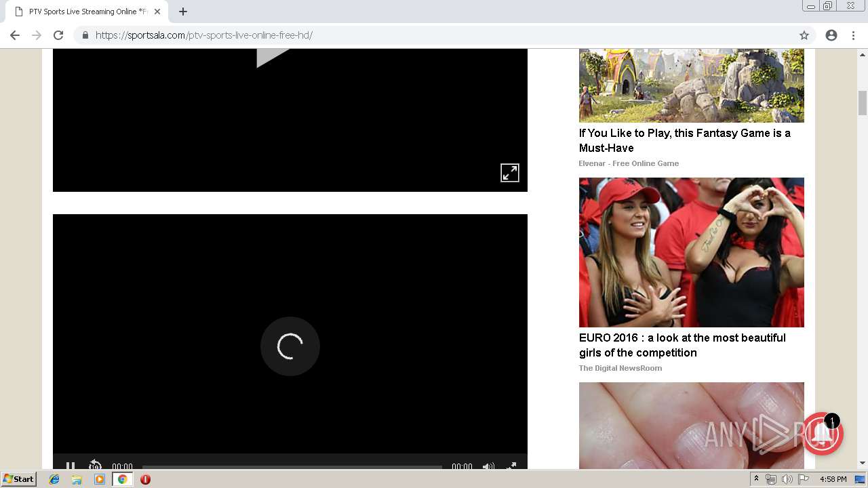The height and width of the screenshot is (488, 868).
Task: Click the Show desktop button
Action: pos(860,479)
